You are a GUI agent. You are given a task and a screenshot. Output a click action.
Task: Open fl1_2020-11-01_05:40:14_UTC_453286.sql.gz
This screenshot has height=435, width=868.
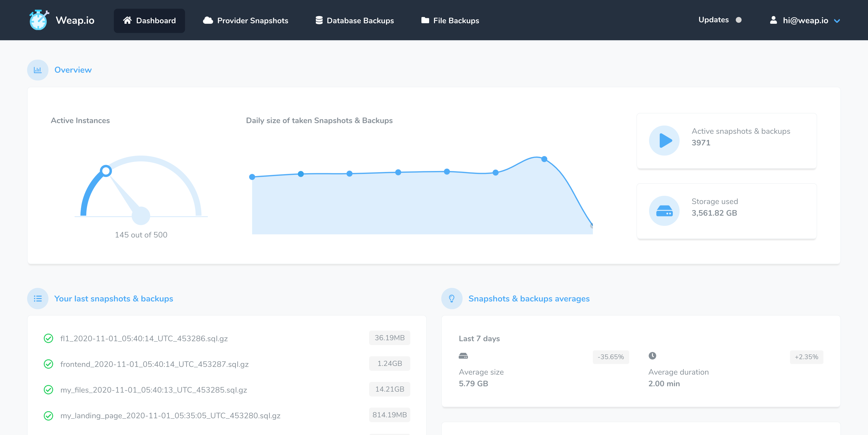coord(144,338)
